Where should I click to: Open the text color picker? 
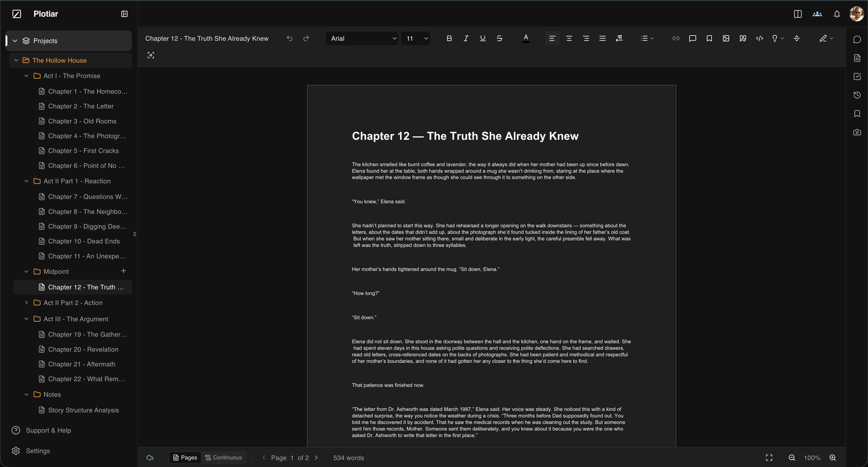coord(526,38)
